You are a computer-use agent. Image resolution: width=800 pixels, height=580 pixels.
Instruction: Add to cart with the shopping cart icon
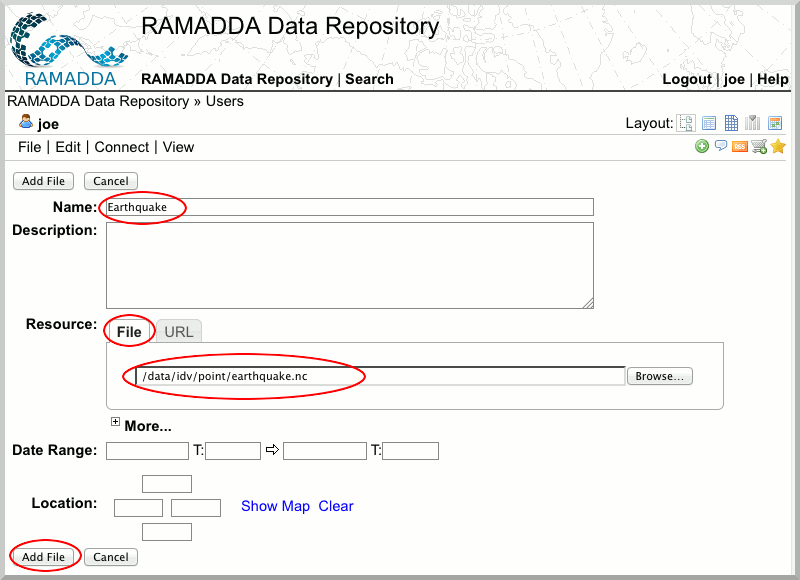[759, 147]
